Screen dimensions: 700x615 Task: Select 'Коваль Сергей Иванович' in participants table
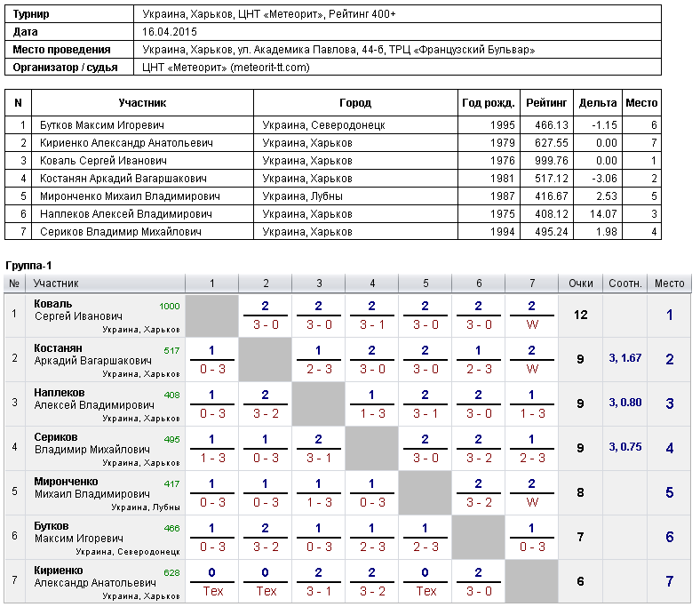pos(103,161)
